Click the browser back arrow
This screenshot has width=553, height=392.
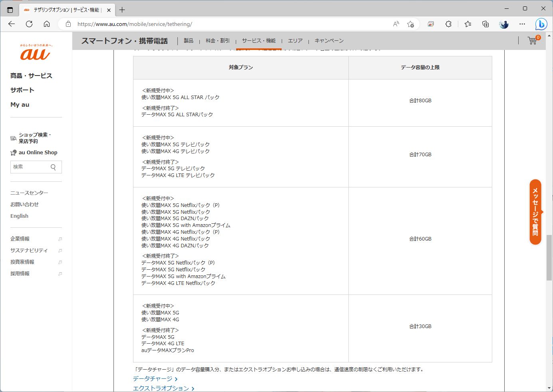pyautogui.click(x=12, y=24)
